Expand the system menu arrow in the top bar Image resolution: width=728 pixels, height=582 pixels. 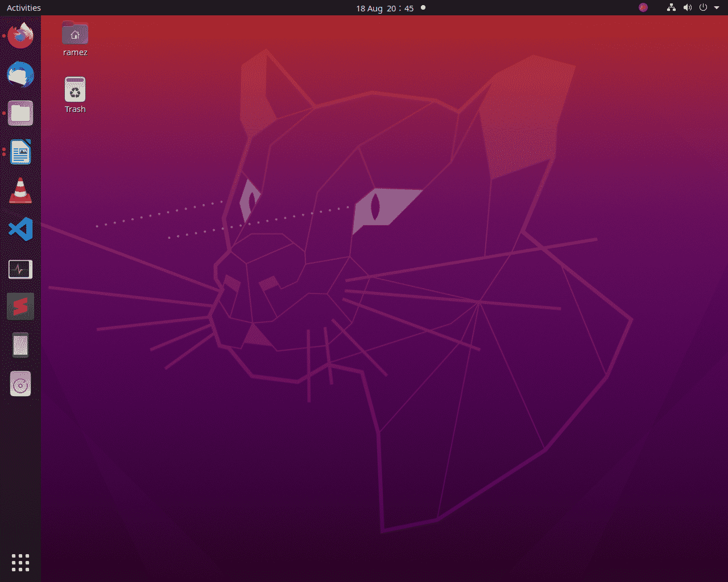(x=717, y=8)
